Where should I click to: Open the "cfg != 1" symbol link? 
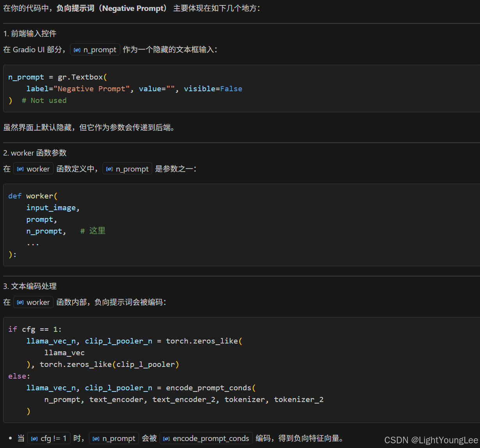point(49,438)
